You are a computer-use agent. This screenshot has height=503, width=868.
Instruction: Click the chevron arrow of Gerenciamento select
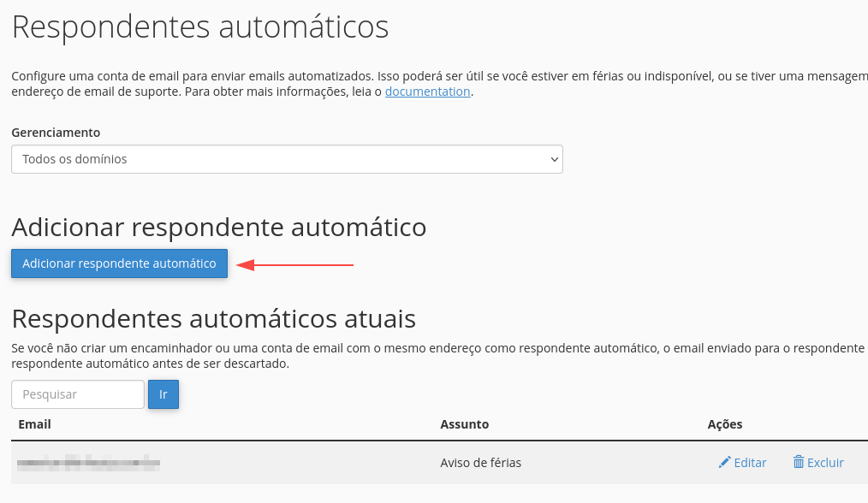coord(554,159)
